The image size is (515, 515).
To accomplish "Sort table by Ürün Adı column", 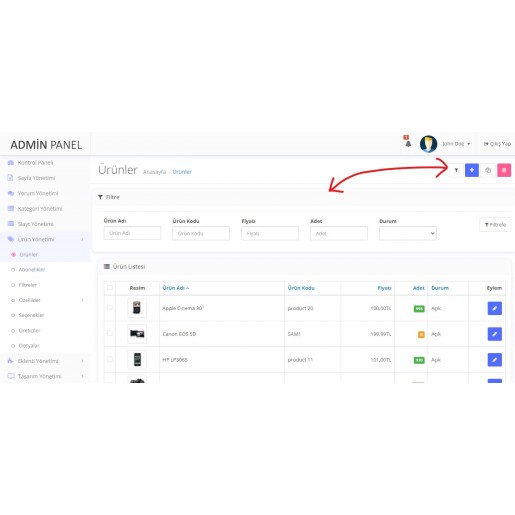I will pos(176,288).
